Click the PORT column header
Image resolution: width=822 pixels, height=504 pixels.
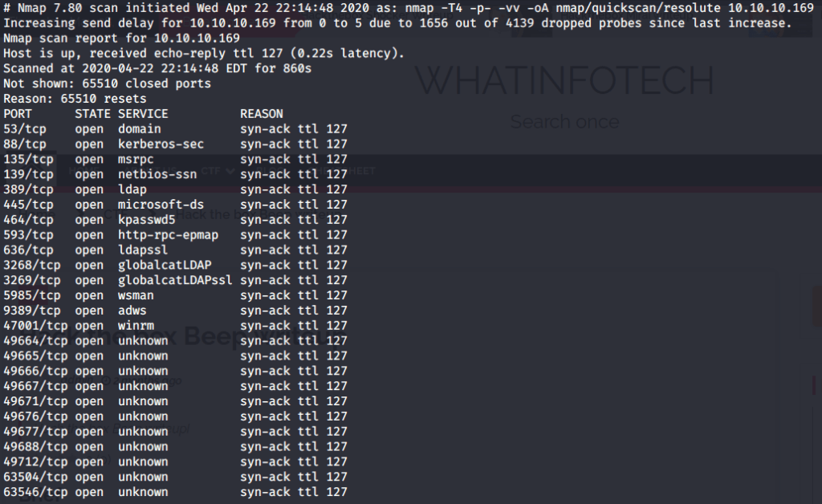pos(18,114)
